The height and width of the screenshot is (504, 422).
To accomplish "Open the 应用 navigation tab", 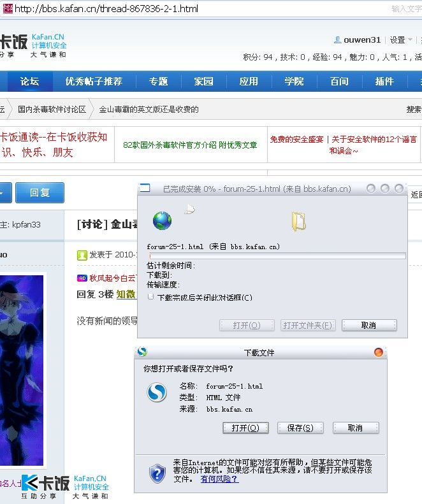I will coord(249,82).
